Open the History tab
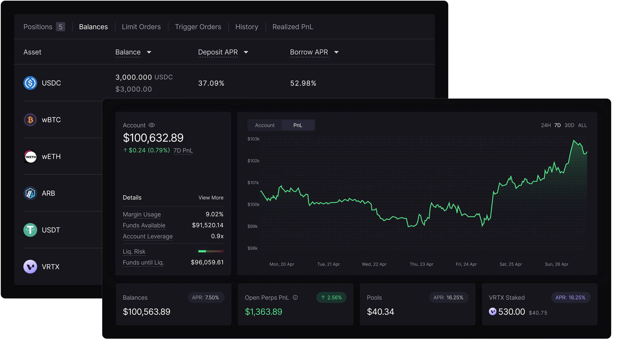 pyautogui.click(x=247, y=27)
